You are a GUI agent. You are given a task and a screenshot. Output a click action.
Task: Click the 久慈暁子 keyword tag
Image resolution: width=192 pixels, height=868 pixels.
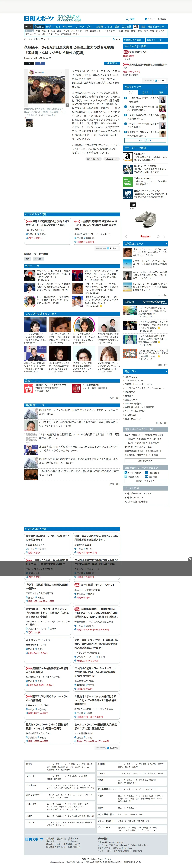38,259
